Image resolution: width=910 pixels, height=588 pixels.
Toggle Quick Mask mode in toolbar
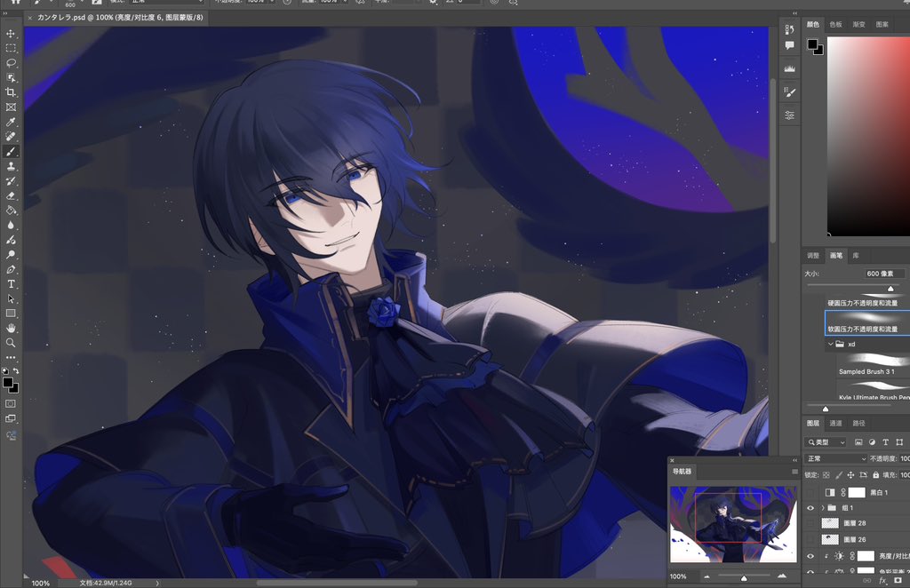(x=11, y=403)
